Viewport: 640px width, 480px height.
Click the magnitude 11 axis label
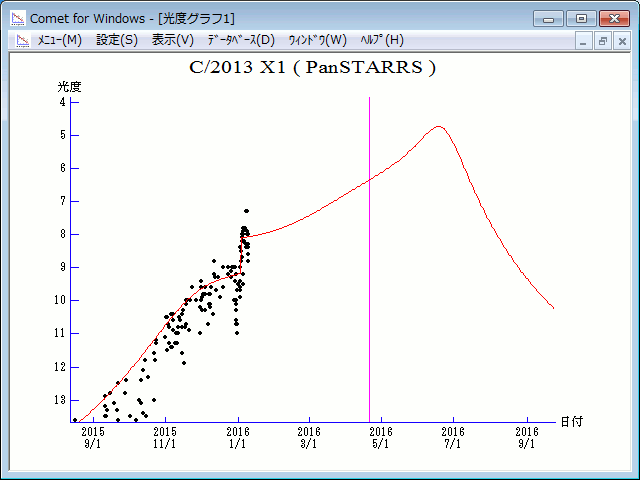click(60, 333)
